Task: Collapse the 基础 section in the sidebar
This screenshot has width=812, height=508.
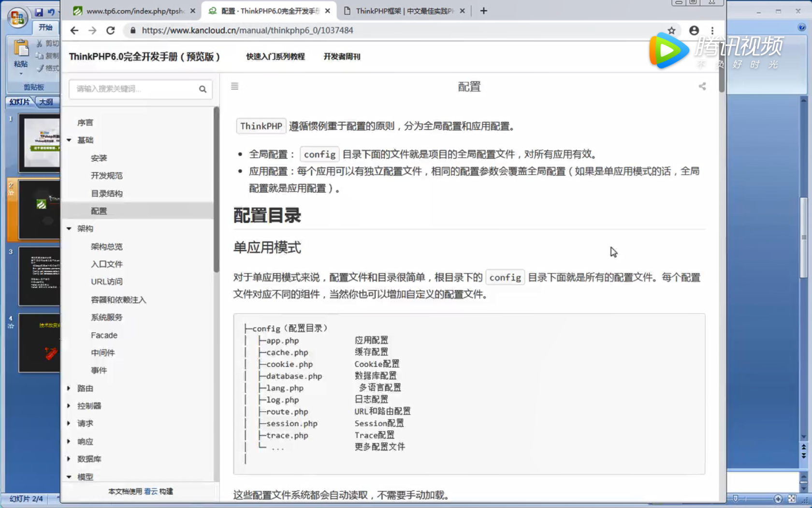Action: pyautogui.click(x=69, y=140)
